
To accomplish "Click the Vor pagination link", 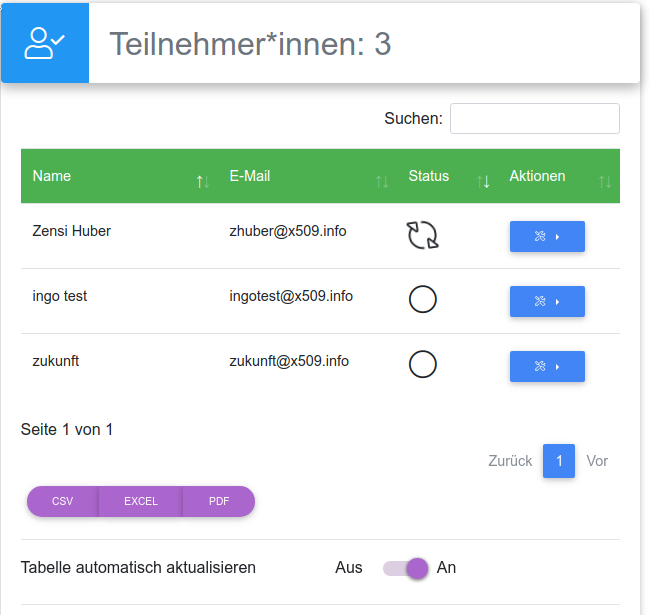I will click(597, 461).
